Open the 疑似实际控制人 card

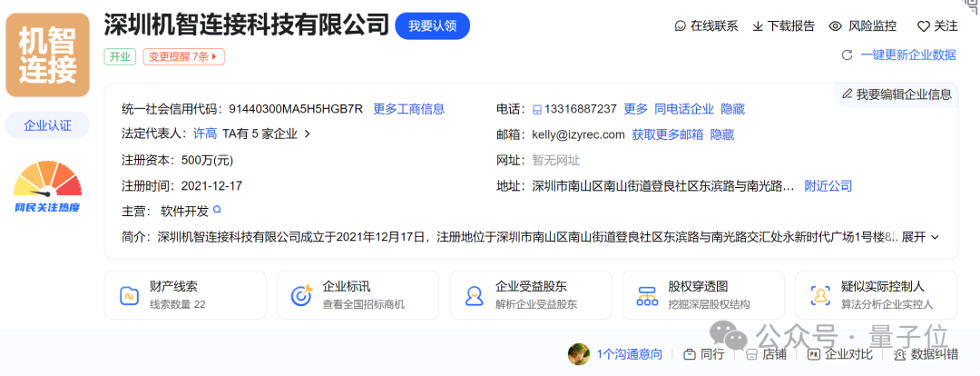pyautogui.click(x=877, y=295)
